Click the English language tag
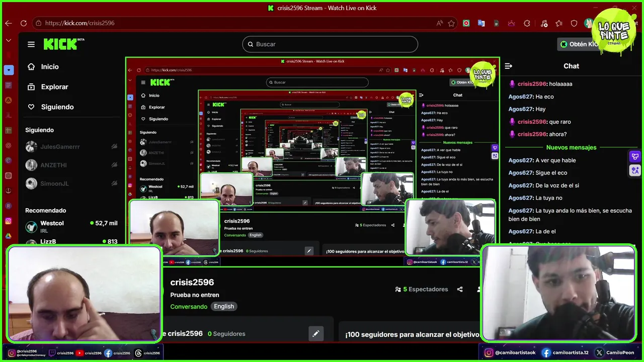This screenshot has height=362, width=644. pos(224,306)
